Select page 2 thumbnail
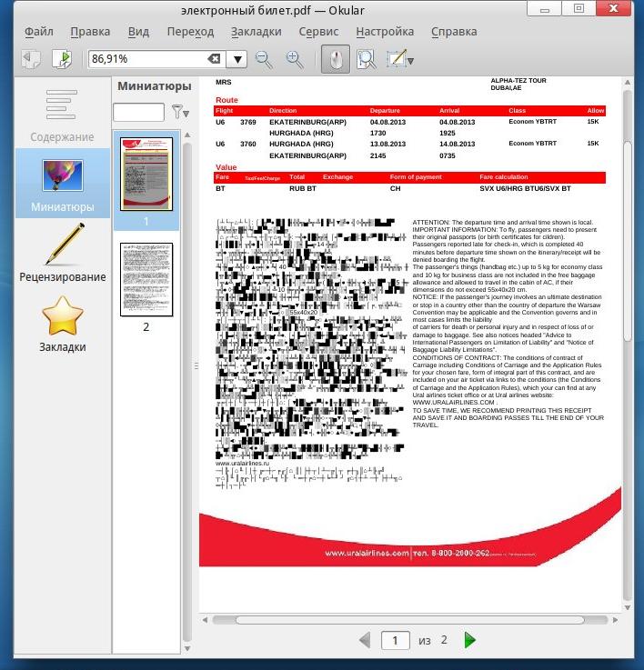 point(146,279)
